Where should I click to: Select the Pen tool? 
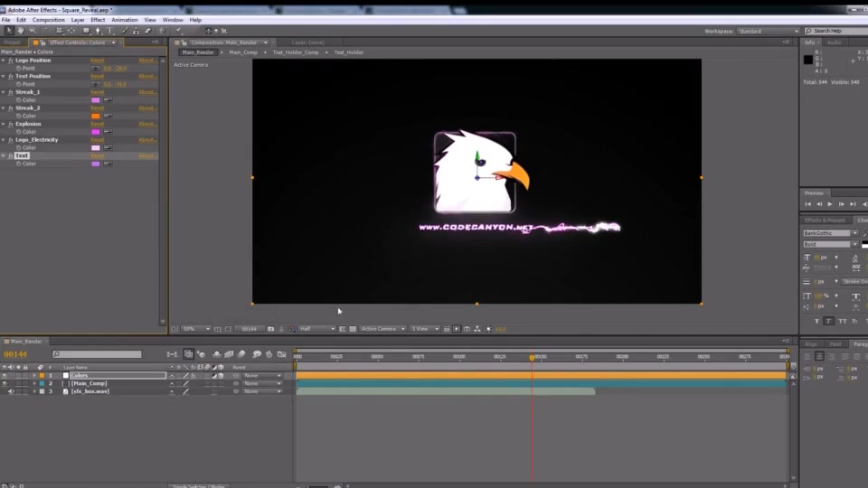98,31
